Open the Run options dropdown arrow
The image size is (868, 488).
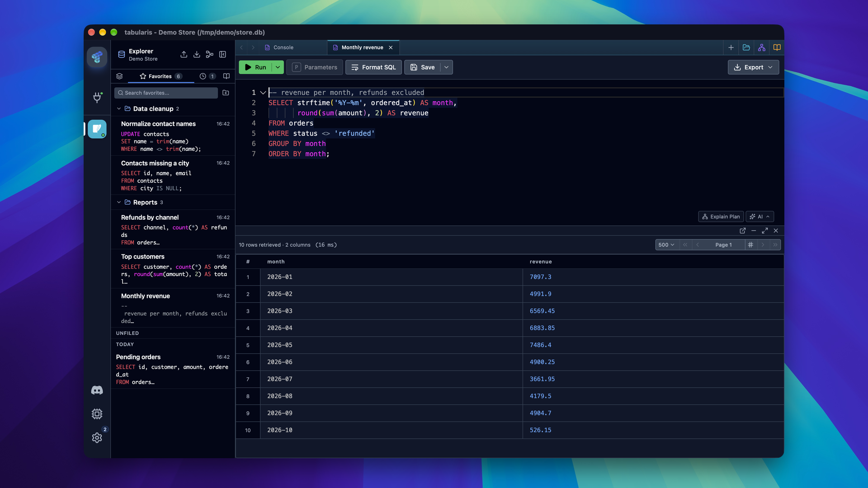pyautogui.click(x=278, y=67)
